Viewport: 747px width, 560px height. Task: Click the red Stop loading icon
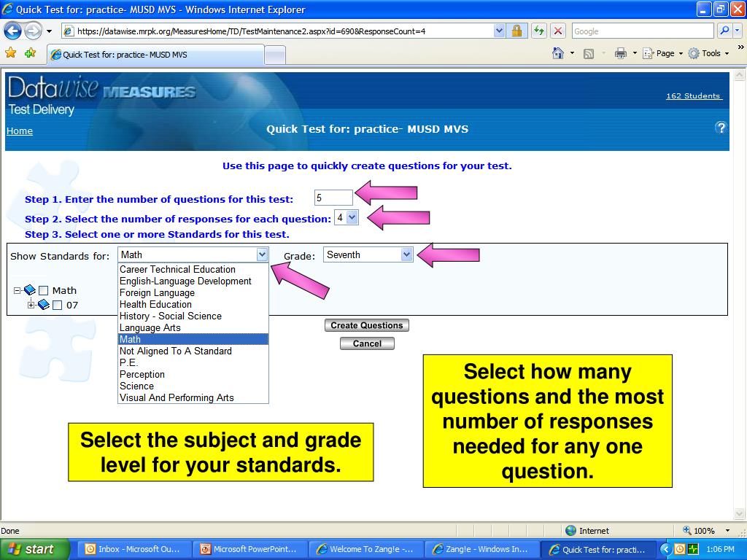click(x=558, y=31)
